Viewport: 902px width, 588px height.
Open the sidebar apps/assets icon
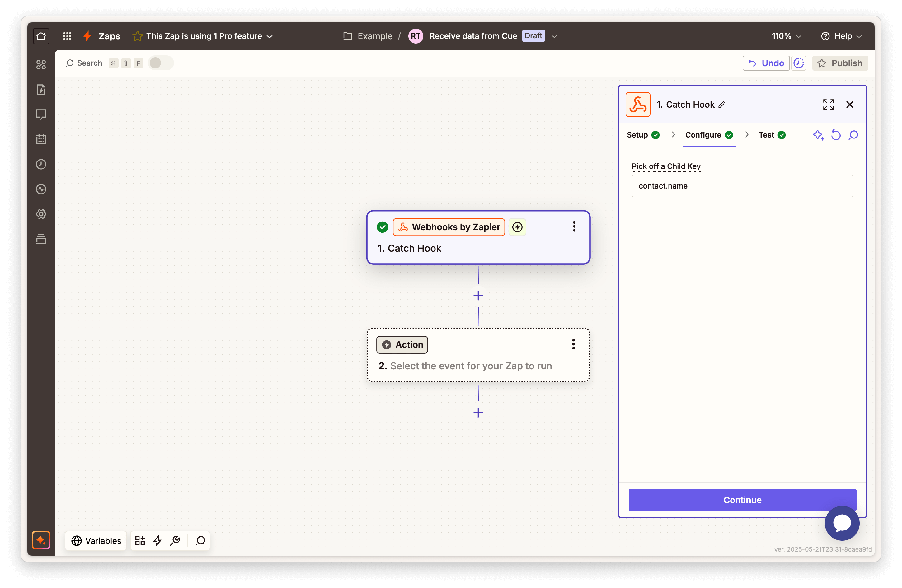tap(41, 65)
